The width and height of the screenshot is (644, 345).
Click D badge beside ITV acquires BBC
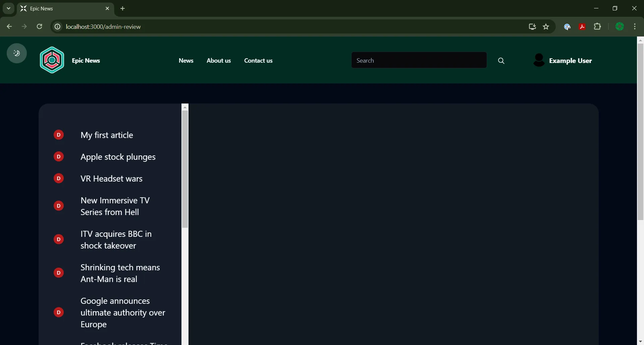pos(59,239)
